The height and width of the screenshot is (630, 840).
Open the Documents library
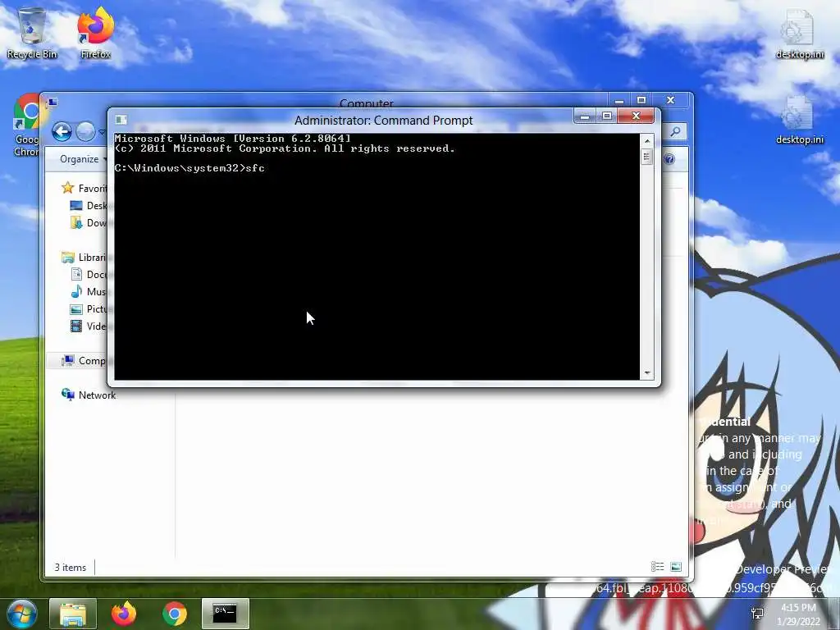tap(89, 275)
